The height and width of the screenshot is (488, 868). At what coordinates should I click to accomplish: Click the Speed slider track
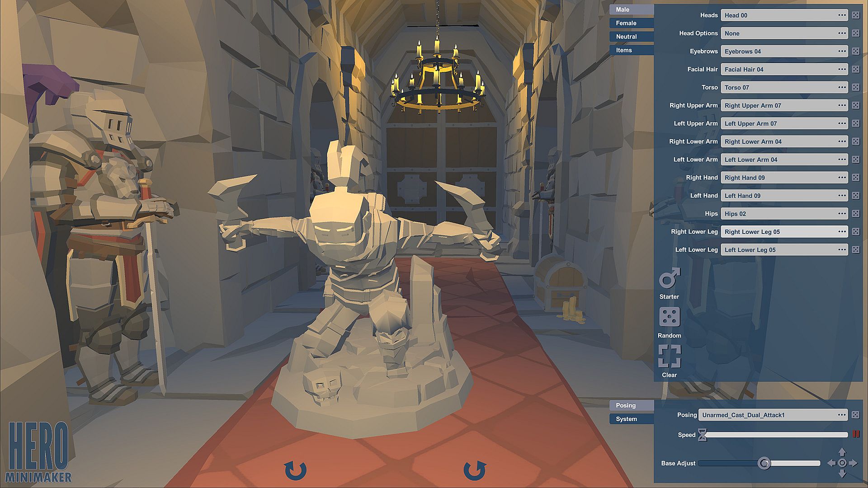click(776, 435)
